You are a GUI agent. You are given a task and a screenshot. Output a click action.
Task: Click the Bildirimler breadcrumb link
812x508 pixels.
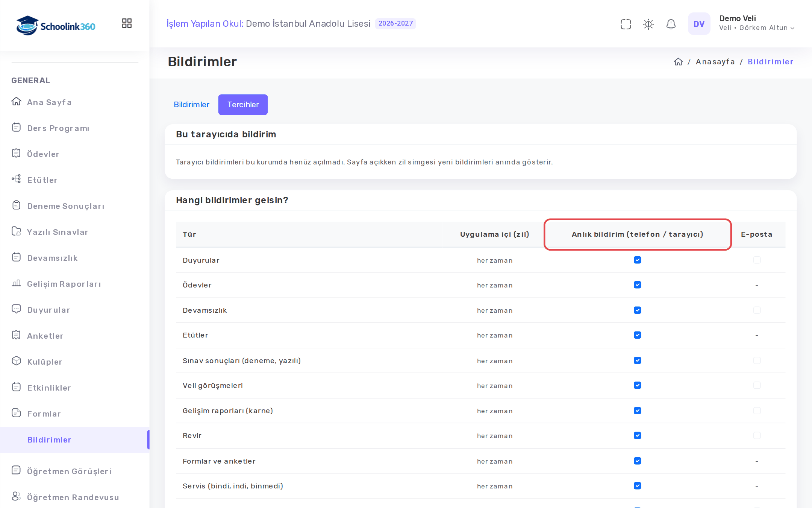(x=770, y=62)
